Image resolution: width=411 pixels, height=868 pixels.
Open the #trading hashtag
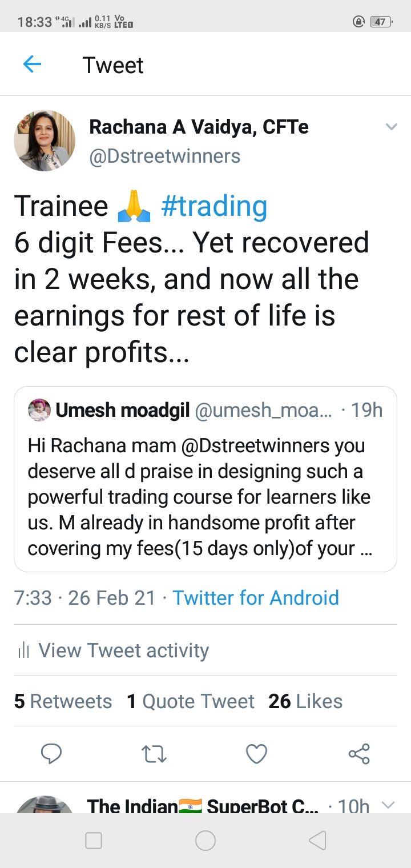point(214,206)
